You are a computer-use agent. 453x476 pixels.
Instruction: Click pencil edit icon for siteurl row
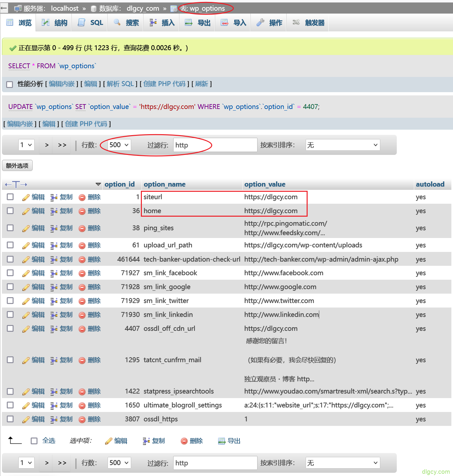point(26,197)
